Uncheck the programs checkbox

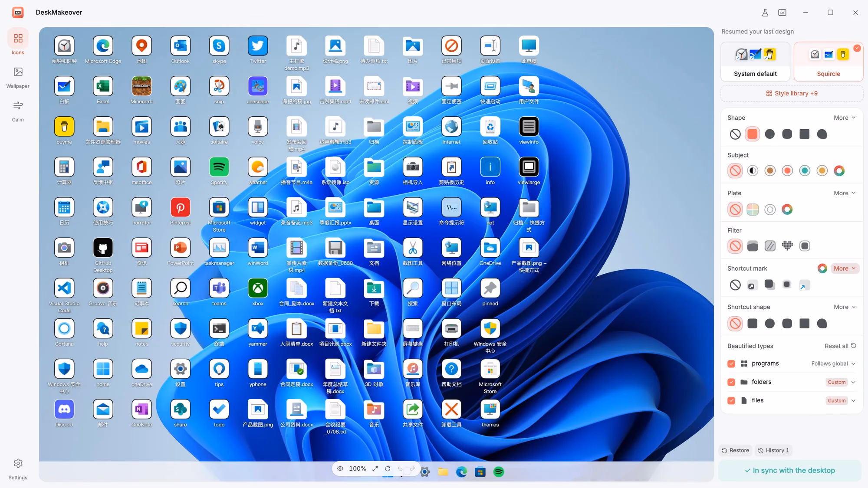coord(731,364)
